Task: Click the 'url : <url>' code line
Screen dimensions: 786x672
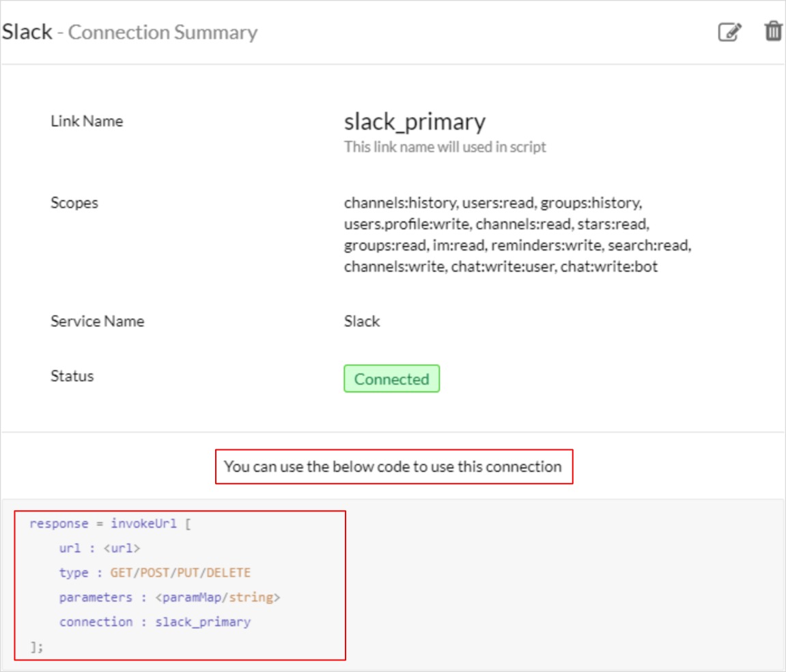Action: (x=100, y=548)
